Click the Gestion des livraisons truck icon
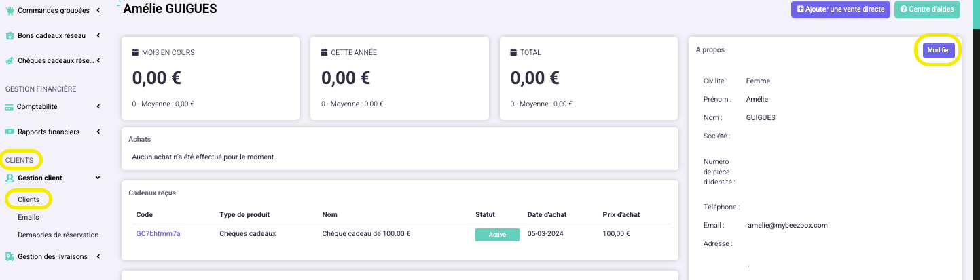The height and width of the screenshot is (280, 980). (x=10, y=256)
